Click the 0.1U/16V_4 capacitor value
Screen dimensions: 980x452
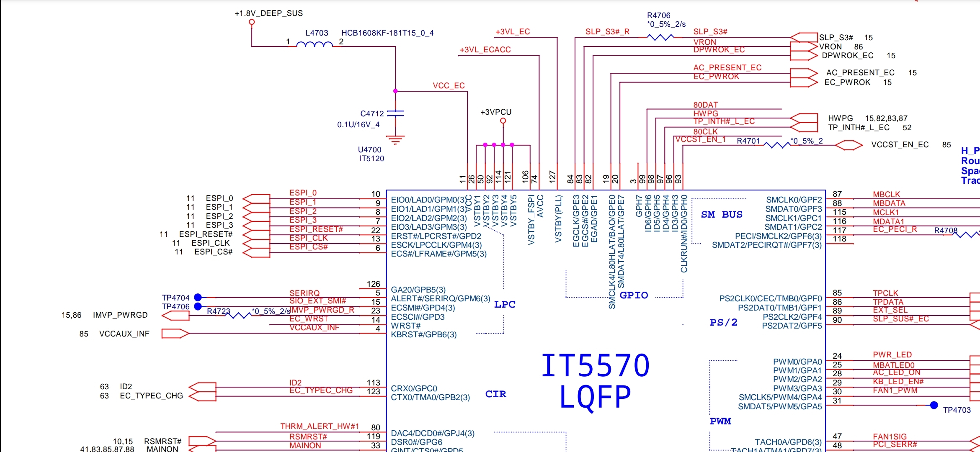358,125
